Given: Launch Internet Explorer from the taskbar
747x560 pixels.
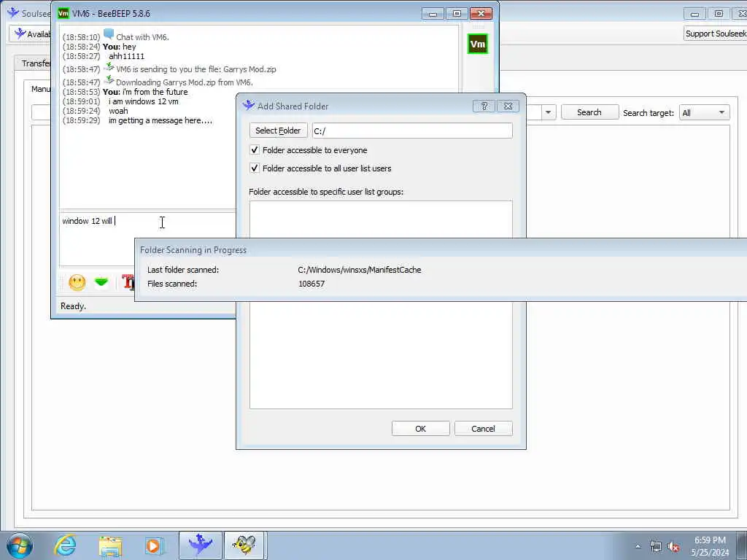Looking at the screenshot, I should click(x=65, y=545).
